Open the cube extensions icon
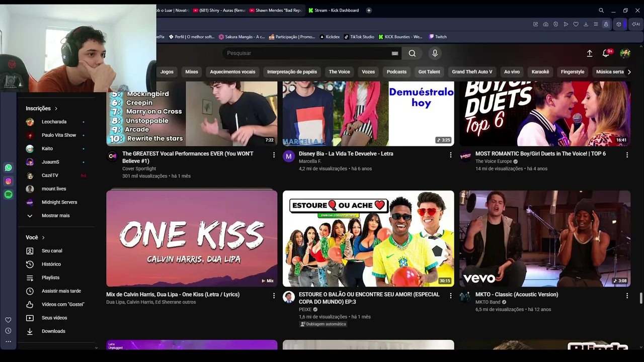 [x=619, y=24]
